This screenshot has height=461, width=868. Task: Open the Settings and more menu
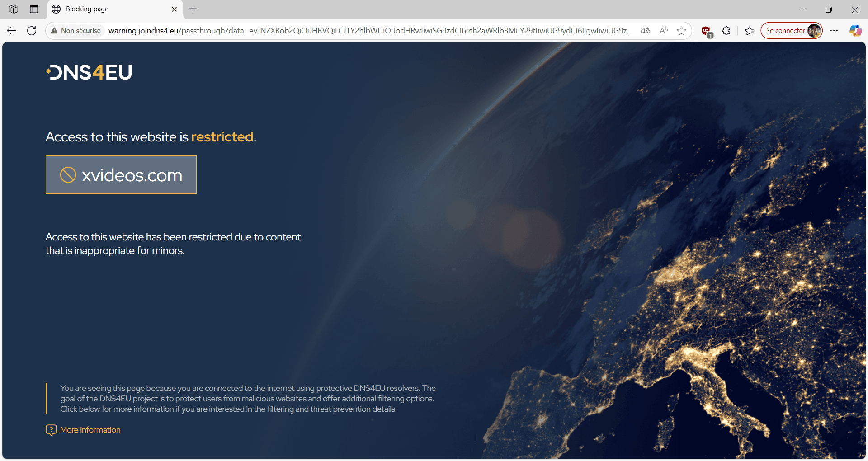[834, 31]
